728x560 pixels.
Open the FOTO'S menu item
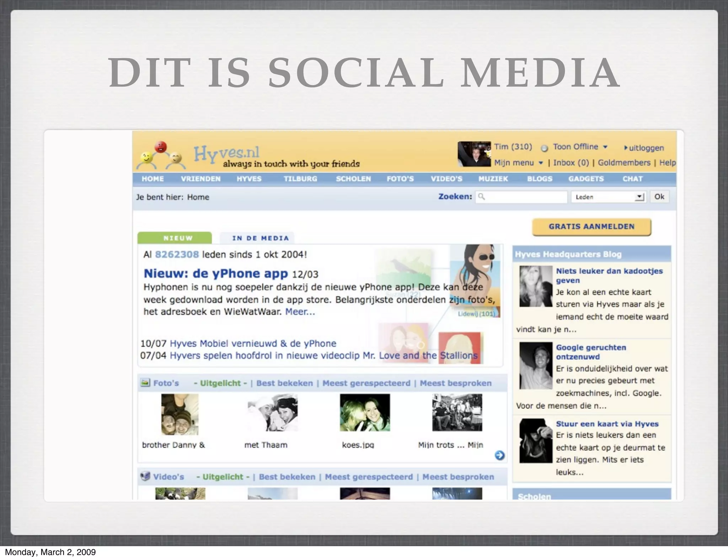(x=400, y=179)
